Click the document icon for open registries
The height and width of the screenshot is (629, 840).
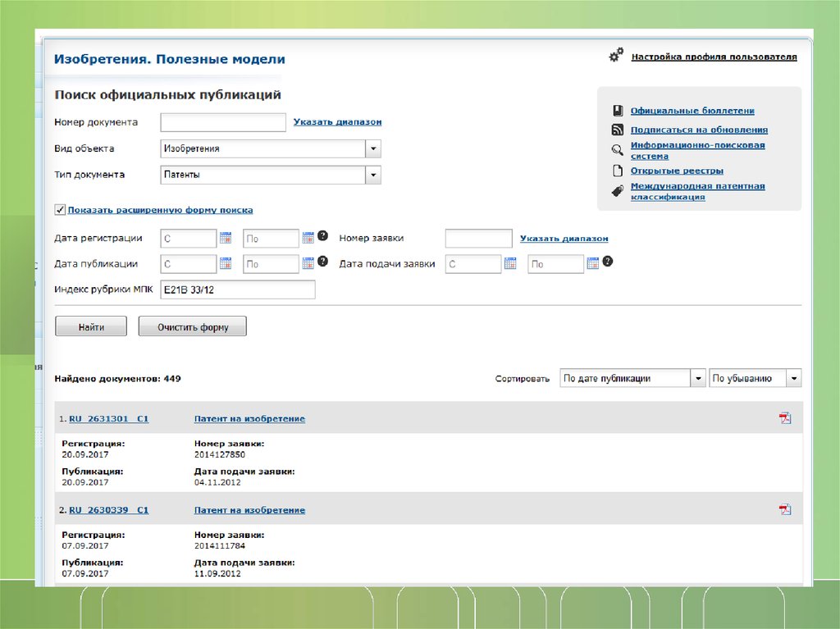[x=617, y=171]
